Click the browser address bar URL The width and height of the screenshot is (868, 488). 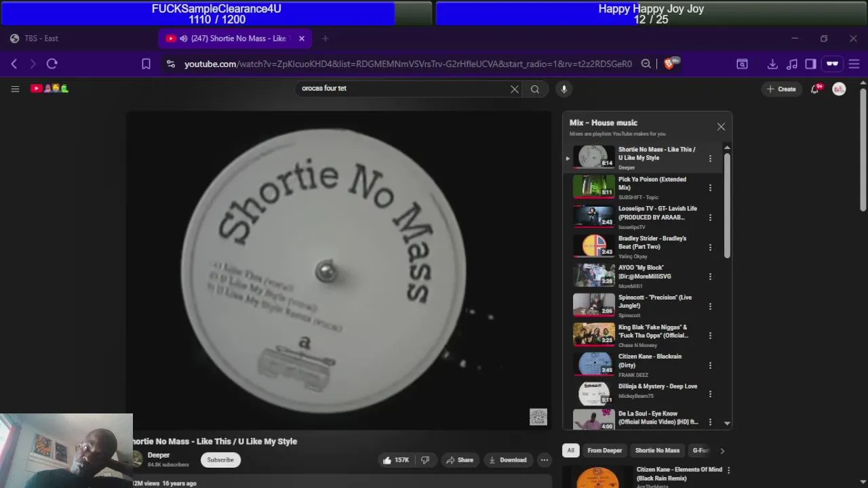coord(408,64)
